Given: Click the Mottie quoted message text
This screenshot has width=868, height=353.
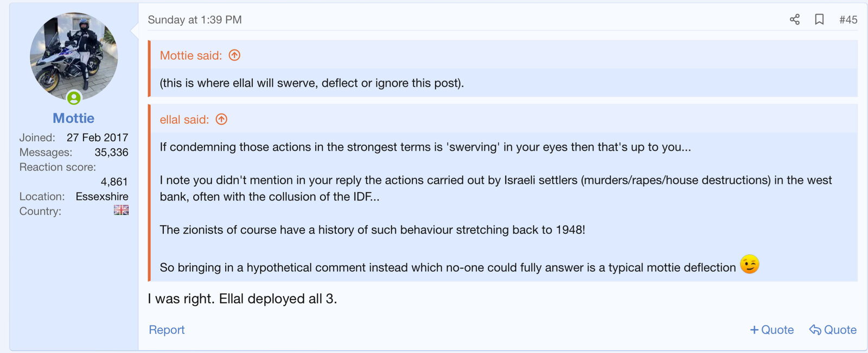Looking at the screenshot, I should pyautogui.click(x=312, y=83).
